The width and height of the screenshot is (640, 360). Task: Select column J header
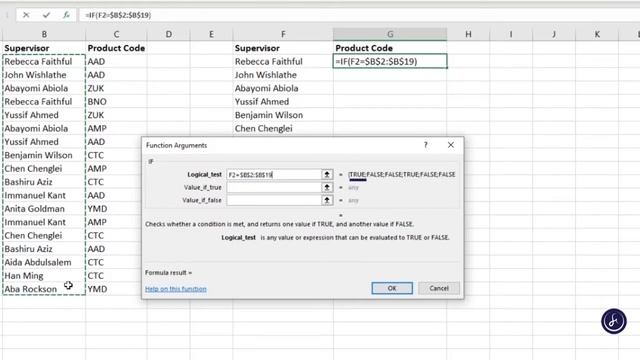553,34
